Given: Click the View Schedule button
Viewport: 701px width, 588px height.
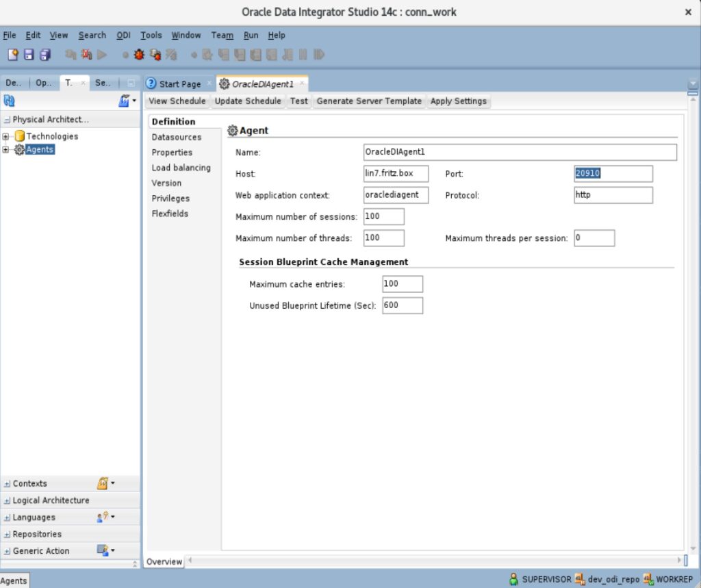Looking at the screenshot, I should tap(177, 101).
